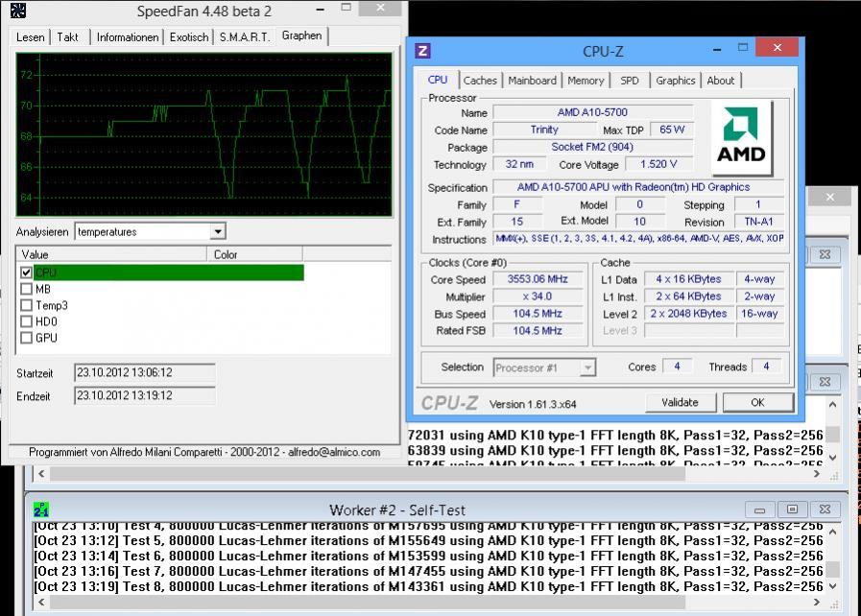The height and width of the screenshot is (616, 861).
Task: Click Worker #2 horizontal scrollbar right arrow
Action: tap(817, 603)
